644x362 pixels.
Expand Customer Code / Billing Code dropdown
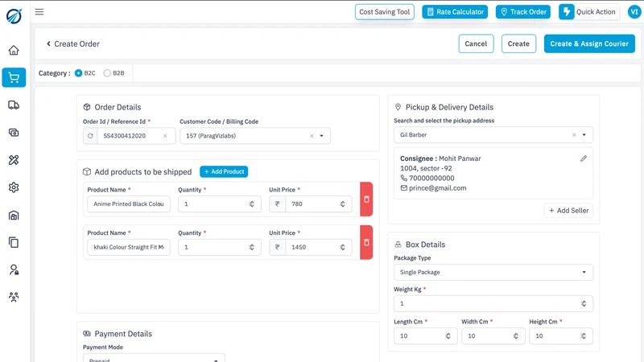pyautogui.click(x=321, y=136)
